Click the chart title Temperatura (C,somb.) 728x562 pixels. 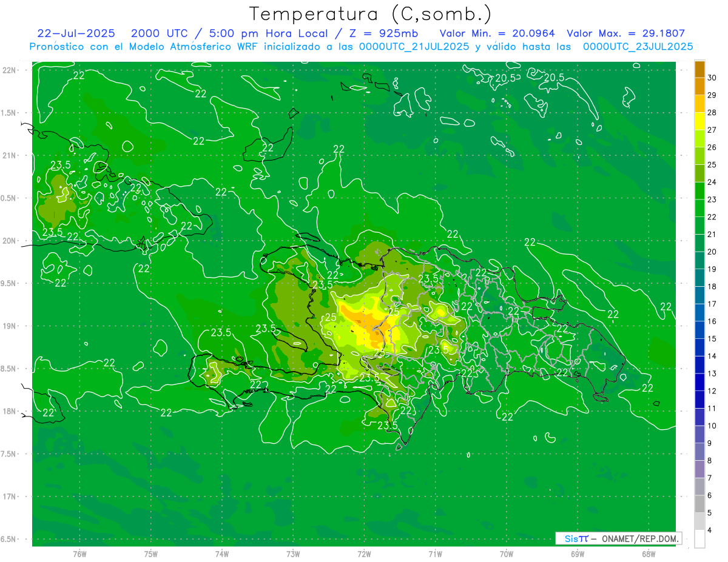[x=370, y=14]
